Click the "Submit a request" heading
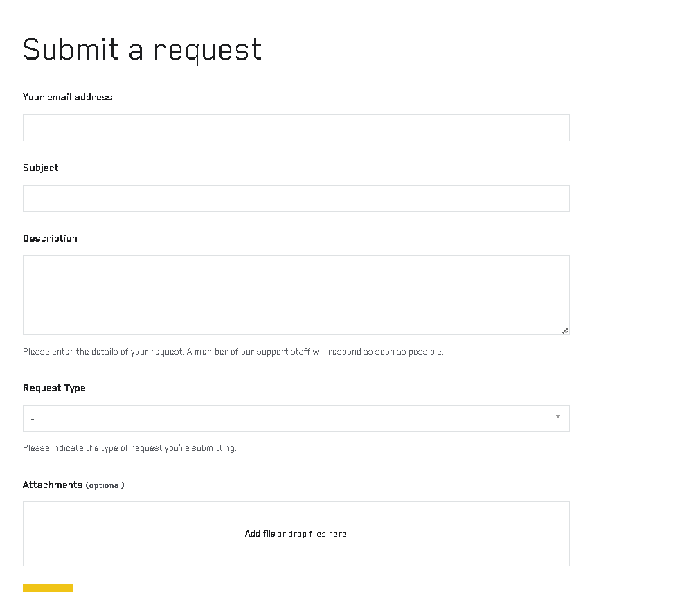 point(143,50)
